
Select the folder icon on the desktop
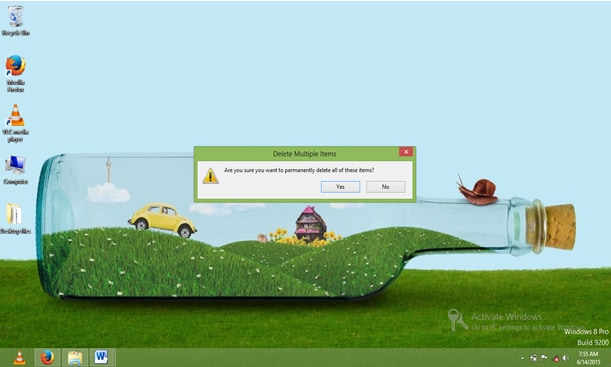click(15, 218)
